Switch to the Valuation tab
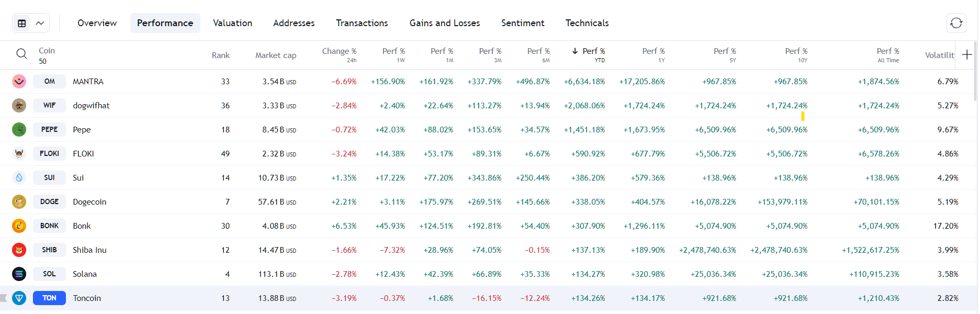 tap(232, 23)
